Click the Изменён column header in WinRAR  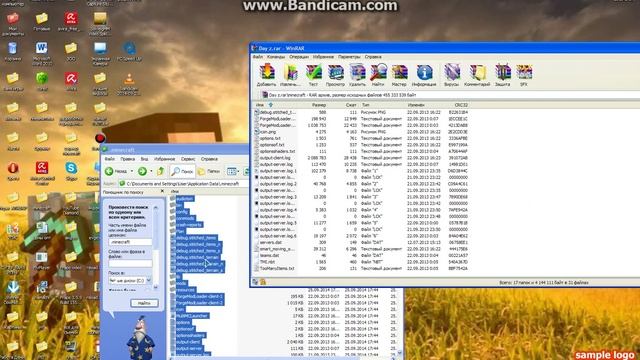pos(416,105)
